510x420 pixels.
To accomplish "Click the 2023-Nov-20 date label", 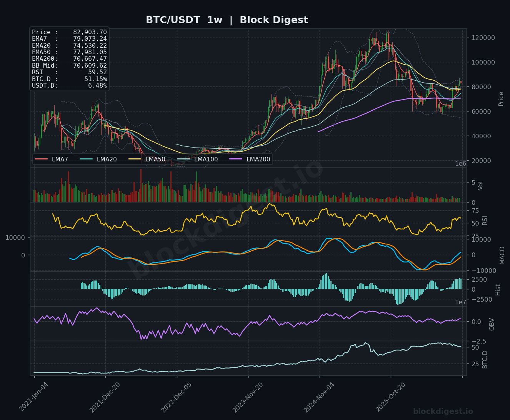I will [x=248, y=397].
